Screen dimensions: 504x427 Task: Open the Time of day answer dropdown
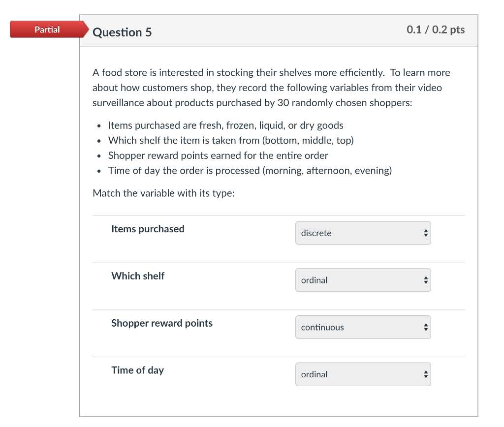[363, 374]
